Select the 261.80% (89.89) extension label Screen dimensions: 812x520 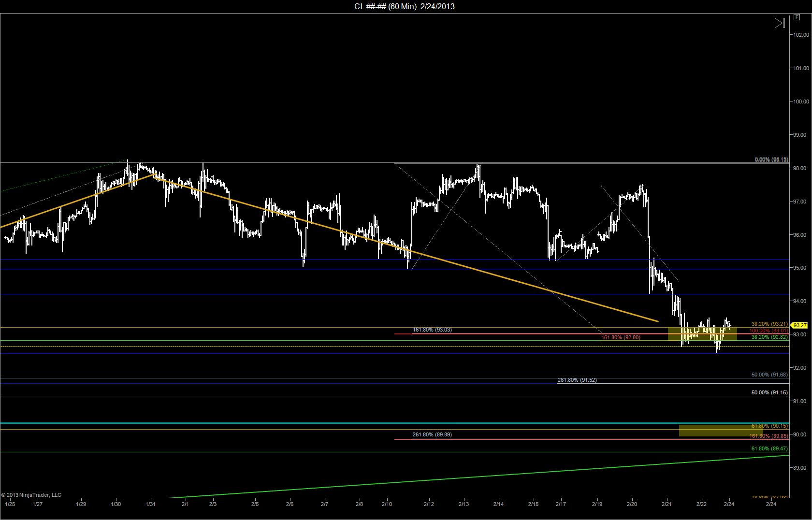(x=432, y=434)
